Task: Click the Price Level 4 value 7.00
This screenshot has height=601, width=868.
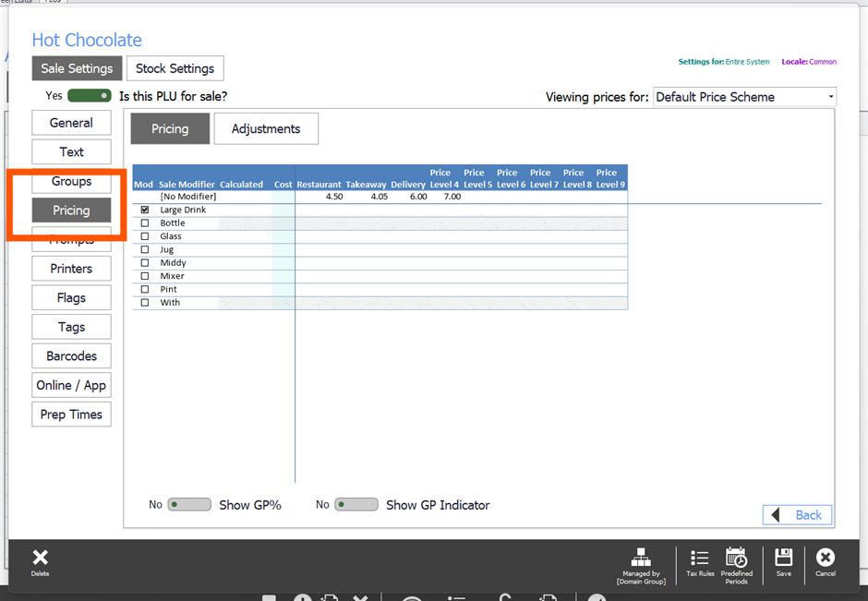Action: pos(452,197)
